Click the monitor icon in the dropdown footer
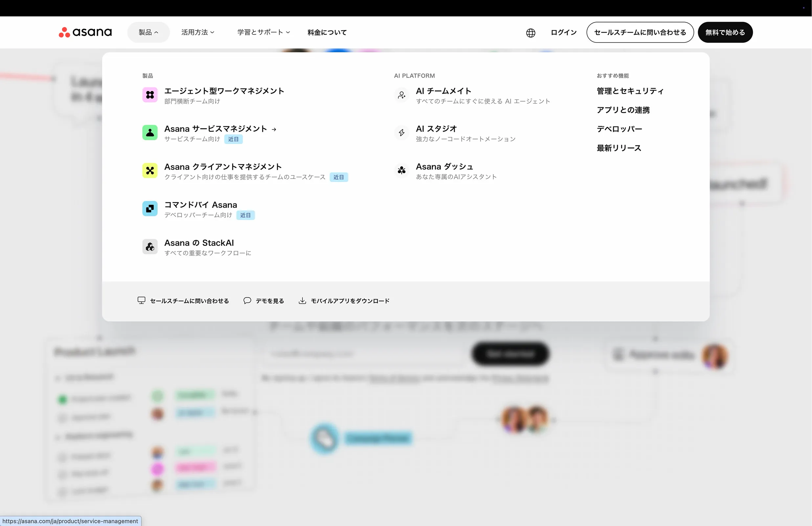The width and height of the screenshot is (812, 526). tap(141, 300)
